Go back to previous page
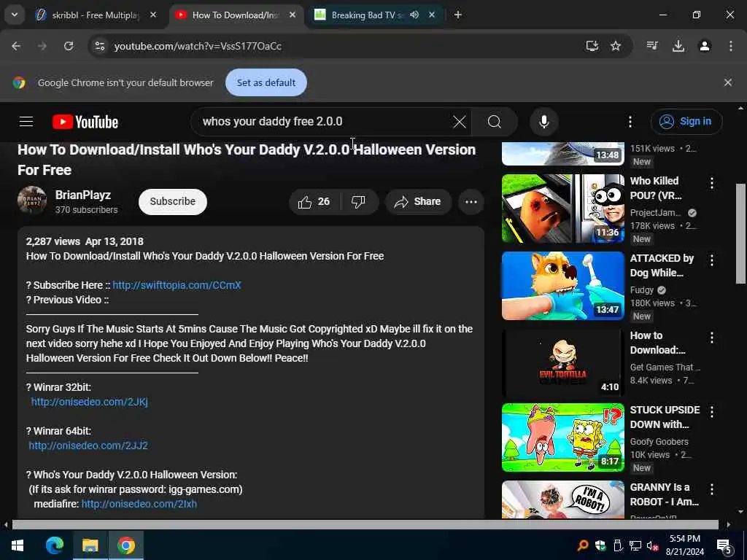Image resolution: width=747 pixels, height=560 pixels. click(16, 46)
